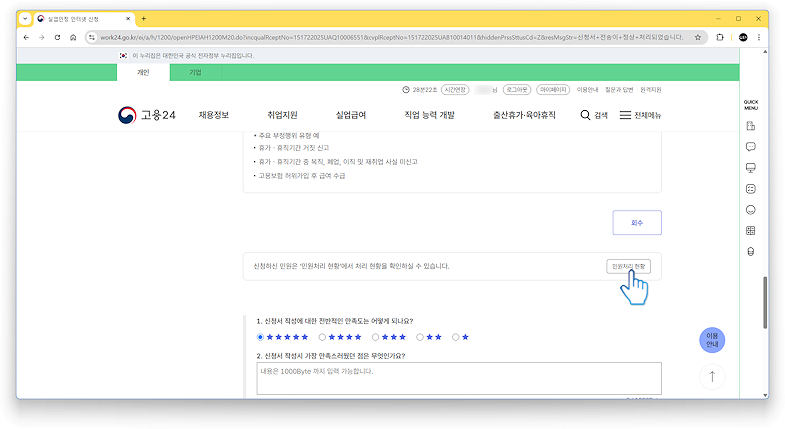Click the quick menu document icon
This screenshot has height=429, width=785.
tap(750, 126)
